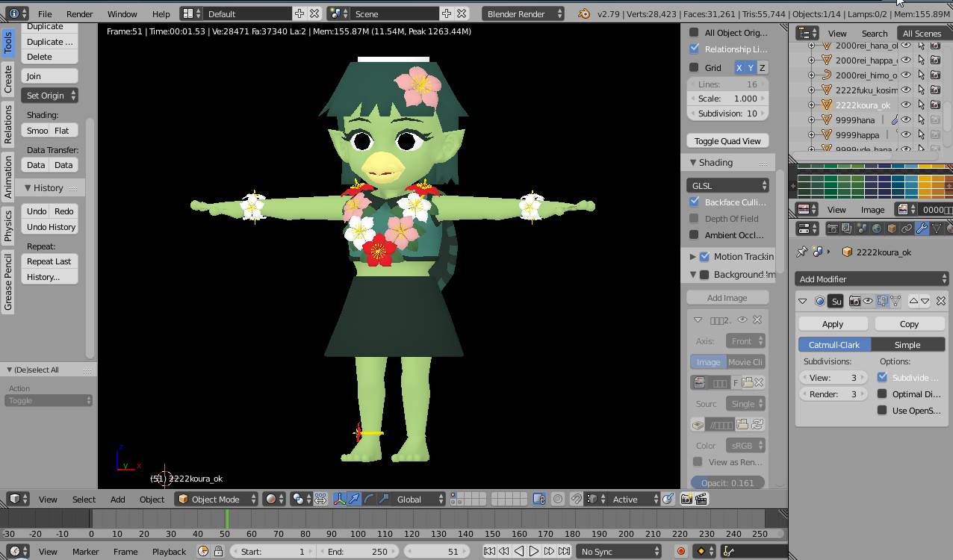Viewport: 953px width, 560px height.
Task: Select the translate manipulator arrow icon
Action: [354, 499]
